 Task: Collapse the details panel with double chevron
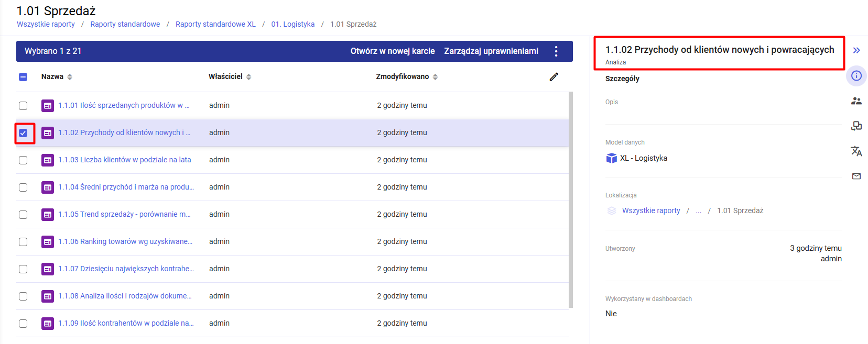pyautogui.click(x=856, y=50)
